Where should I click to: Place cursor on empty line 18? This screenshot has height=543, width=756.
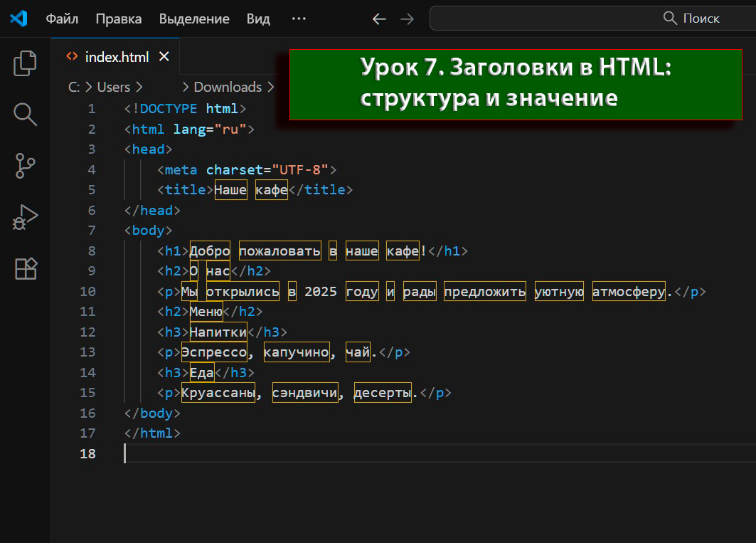point(284,453)
